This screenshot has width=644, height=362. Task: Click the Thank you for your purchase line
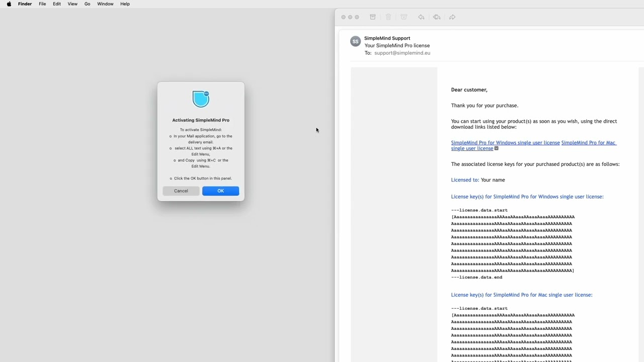(485, 106)
